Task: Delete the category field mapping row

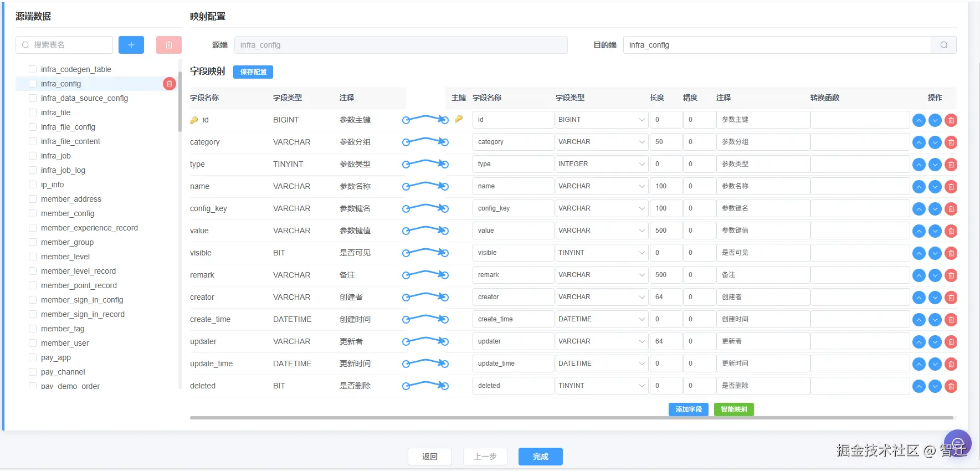Action: click(951, 142)
